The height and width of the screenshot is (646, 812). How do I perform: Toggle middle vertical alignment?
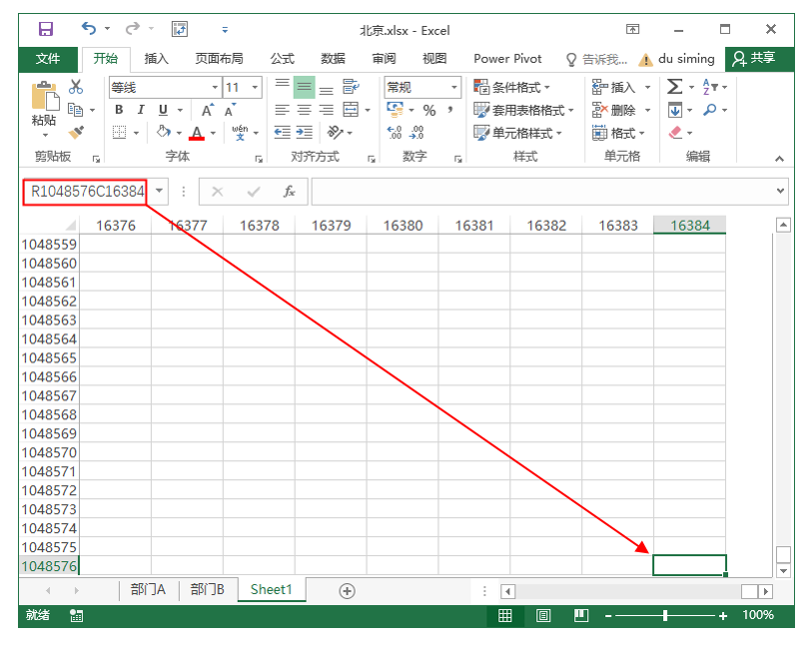(x=304, y=87)
